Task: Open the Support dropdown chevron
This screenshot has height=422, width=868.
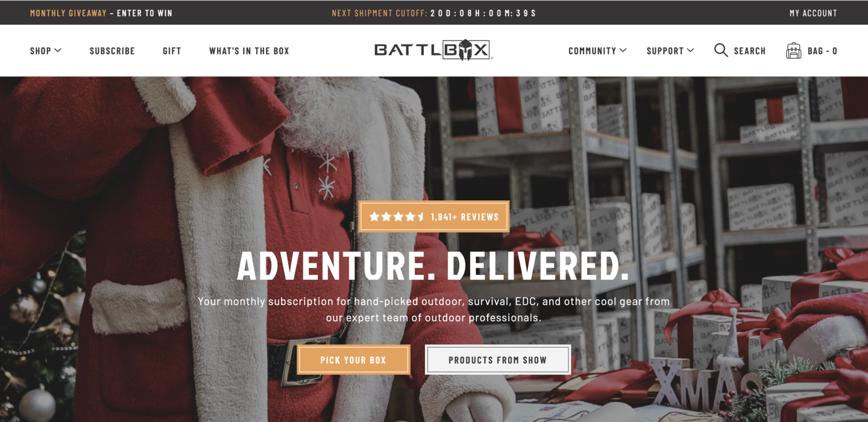Action: coord(690,51)
